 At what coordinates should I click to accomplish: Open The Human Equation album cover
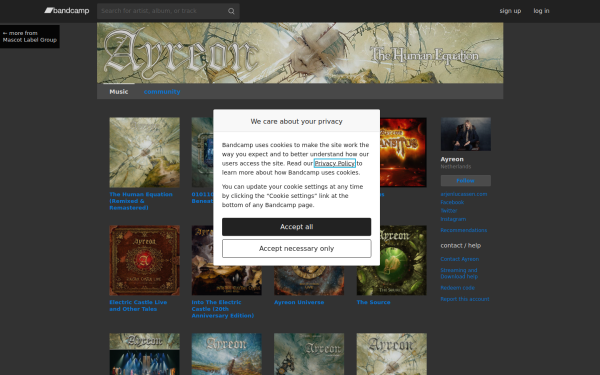(x=144, y=152)
